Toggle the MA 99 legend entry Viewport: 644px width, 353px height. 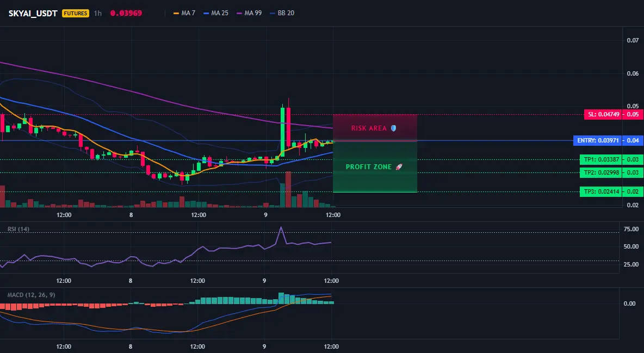tap(249, 13)
